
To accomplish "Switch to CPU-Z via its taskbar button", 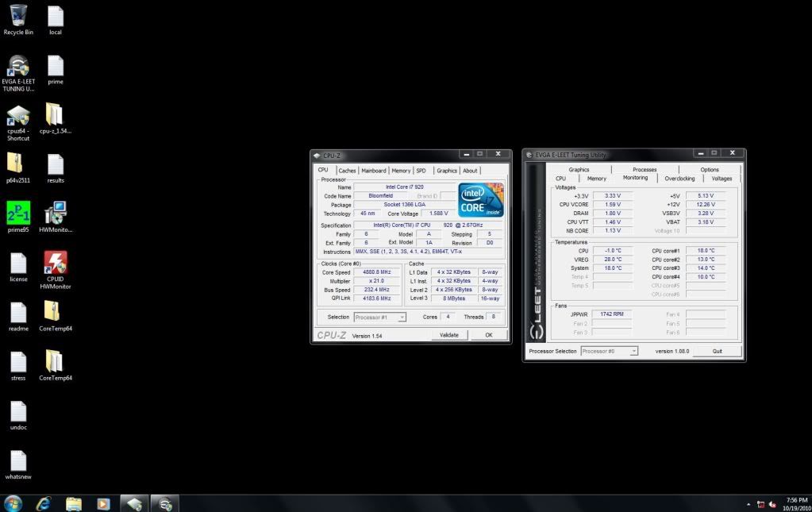I will coord(134,503).
